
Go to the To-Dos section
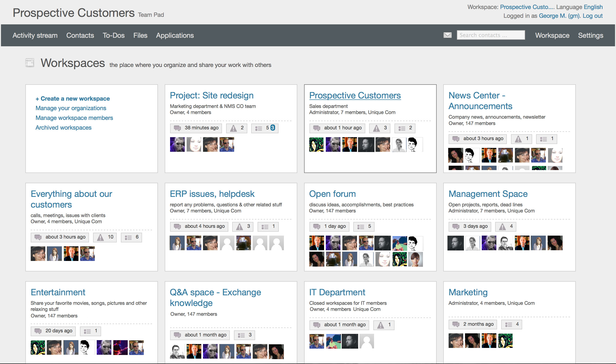click(114, 35)
